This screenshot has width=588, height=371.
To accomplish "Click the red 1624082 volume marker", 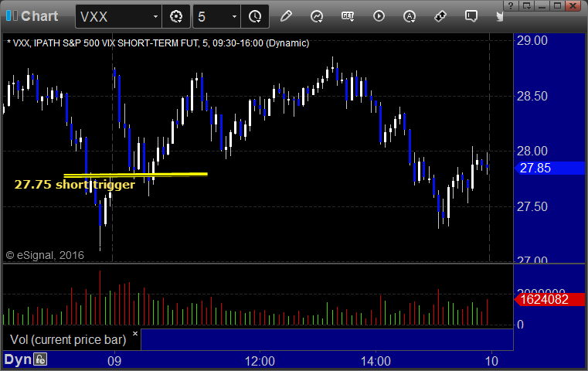I will click(549, 299).
